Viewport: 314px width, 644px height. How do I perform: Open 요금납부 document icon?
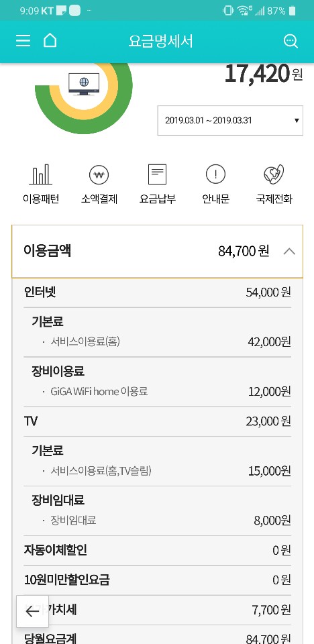[158, 174]
